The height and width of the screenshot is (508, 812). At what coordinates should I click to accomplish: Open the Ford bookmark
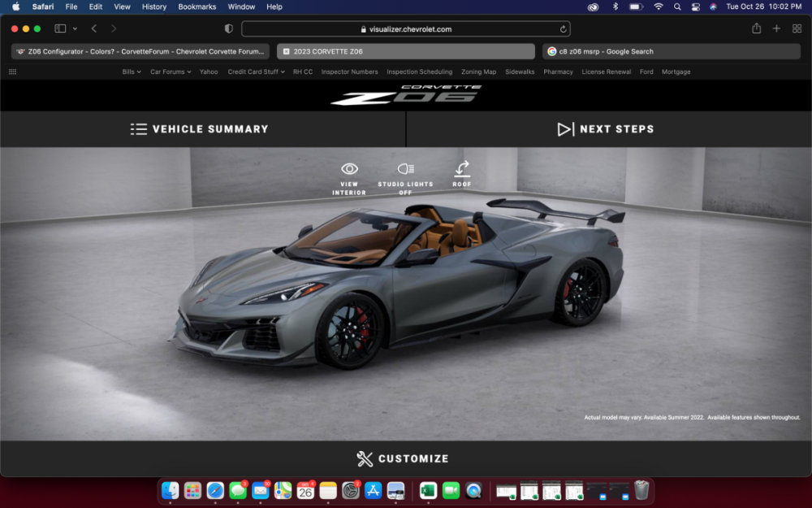[x=646, y=72]
